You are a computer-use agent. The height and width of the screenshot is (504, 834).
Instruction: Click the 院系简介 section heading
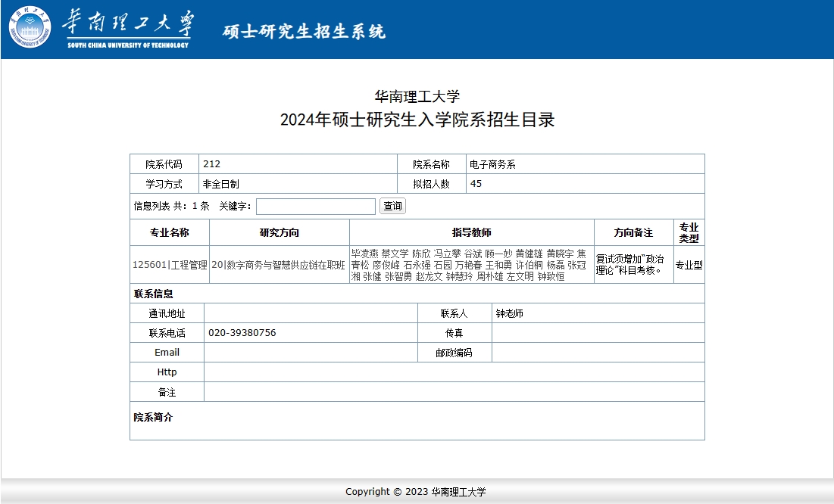(x=153, y=417)
